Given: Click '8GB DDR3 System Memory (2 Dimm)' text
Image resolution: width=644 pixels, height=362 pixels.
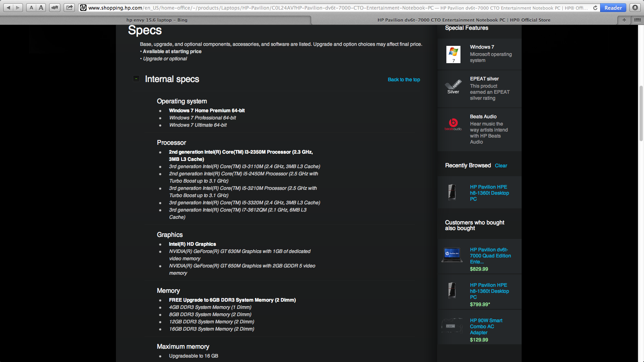Looking at the screenshot, I should [x=210, y=315].
